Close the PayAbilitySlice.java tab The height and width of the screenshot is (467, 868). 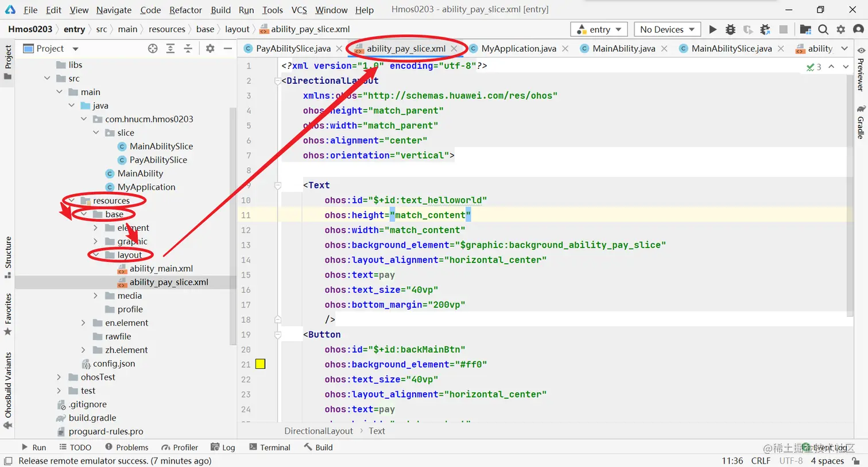tap(339, 49)
